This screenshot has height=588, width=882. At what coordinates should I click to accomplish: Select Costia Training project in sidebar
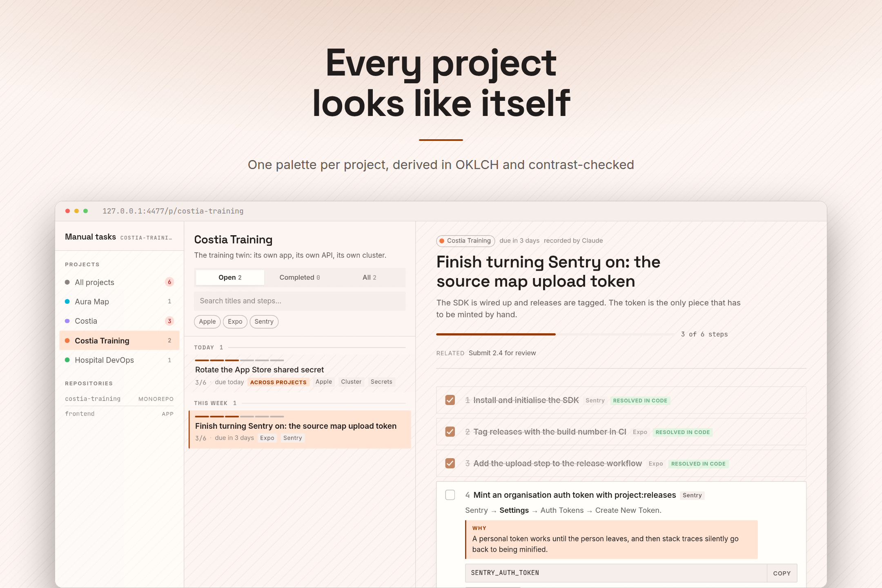pyautogui.click(x=119, y=341)
